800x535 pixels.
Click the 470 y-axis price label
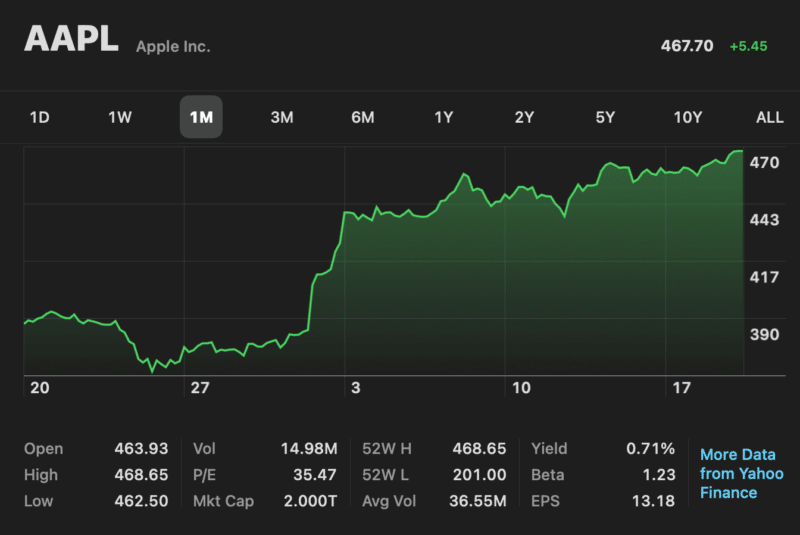click(764, 163)
